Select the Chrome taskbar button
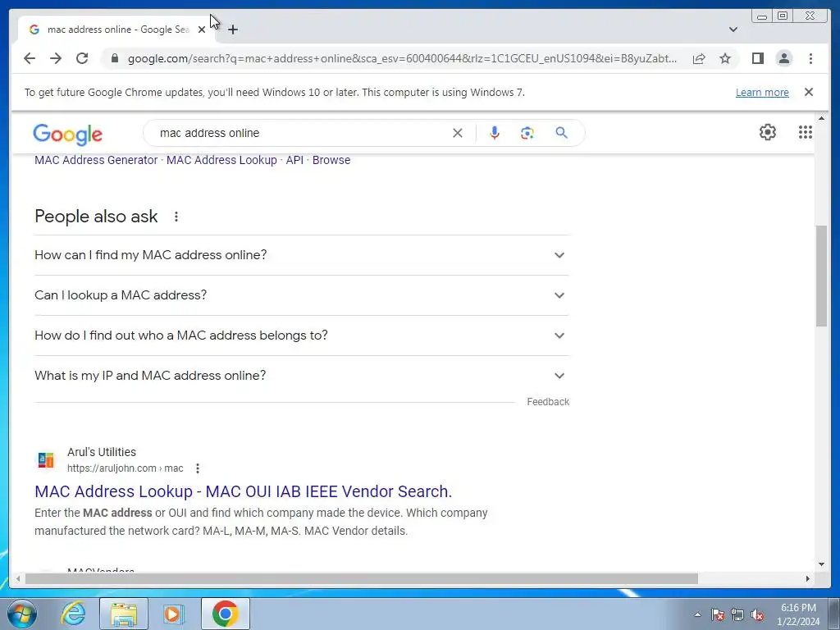 tap(225, 614)
